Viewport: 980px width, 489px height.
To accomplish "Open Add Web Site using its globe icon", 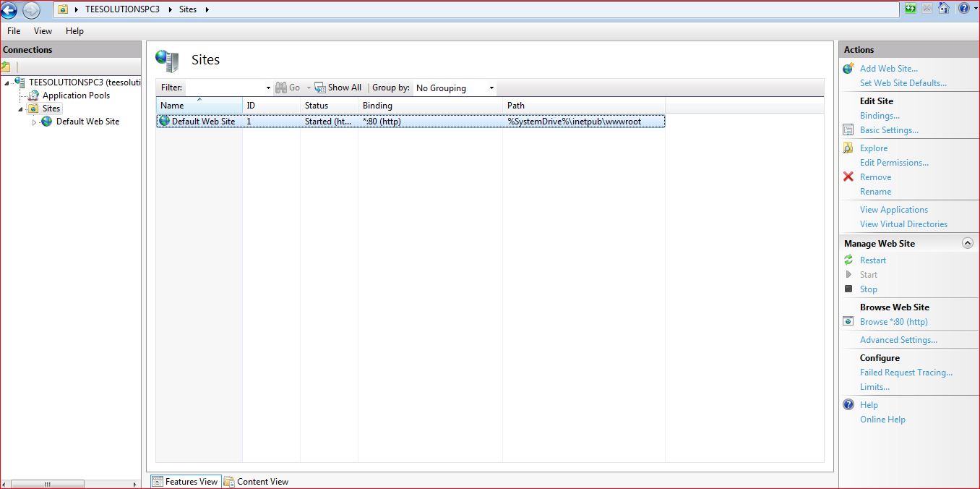I will [x=848, y=68].
